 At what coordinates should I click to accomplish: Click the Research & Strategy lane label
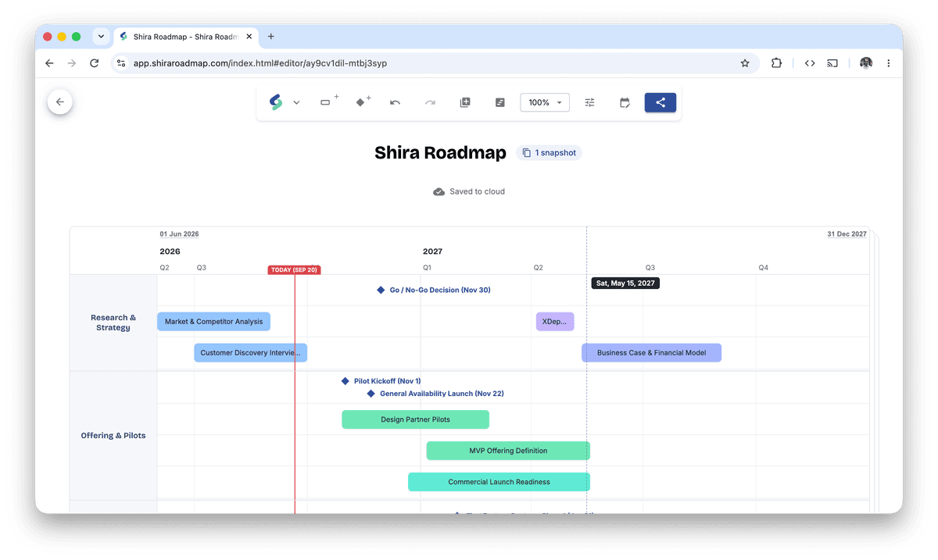point(113,323)
